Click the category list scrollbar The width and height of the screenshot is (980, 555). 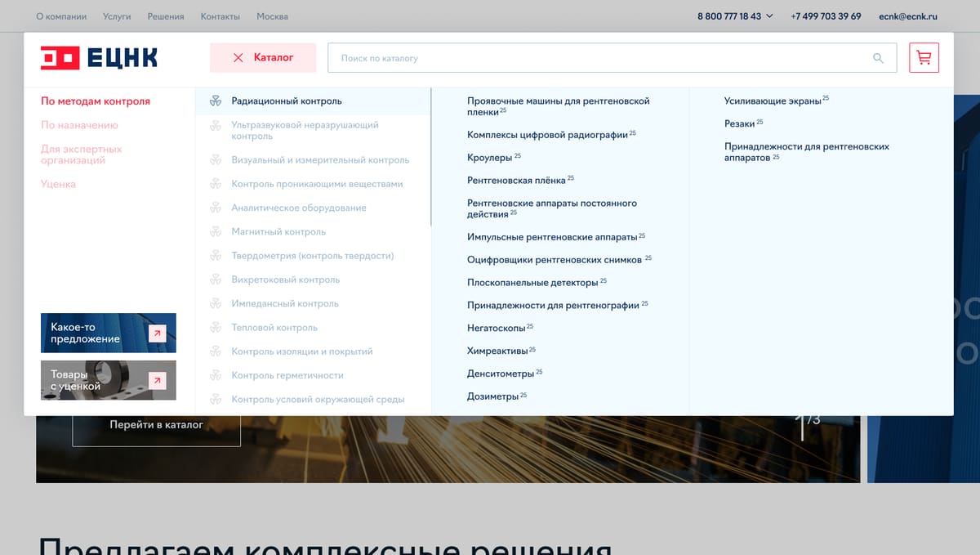430,157
